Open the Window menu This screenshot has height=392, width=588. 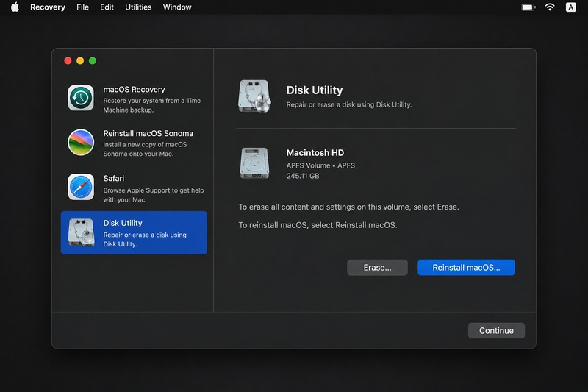[x=177, y=7]
